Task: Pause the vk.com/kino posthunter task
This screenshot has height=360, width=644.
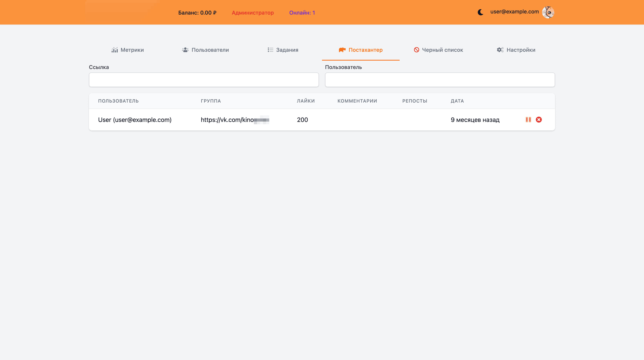Action: 528,120
